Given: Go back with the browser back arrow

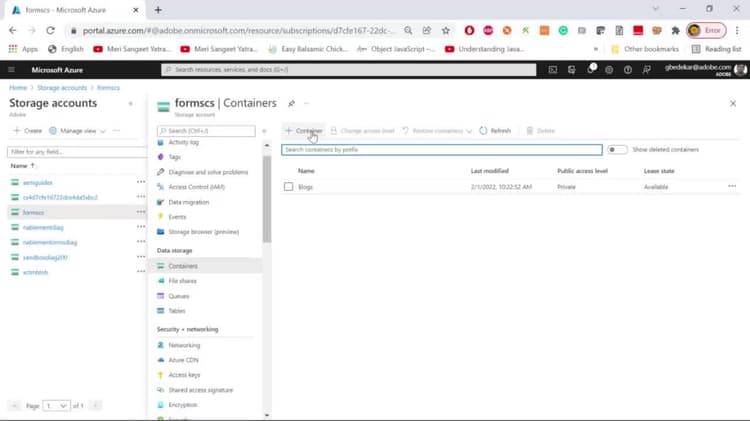Looking at the screenshot, I should pos(13,31).
